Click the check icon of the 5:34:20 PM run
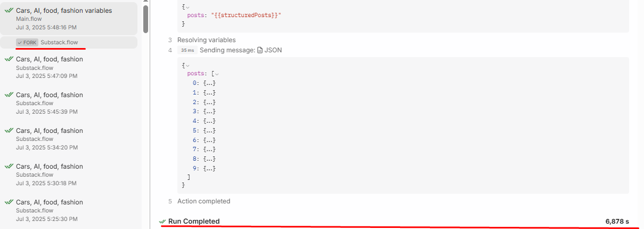 (x=9, y=131)
